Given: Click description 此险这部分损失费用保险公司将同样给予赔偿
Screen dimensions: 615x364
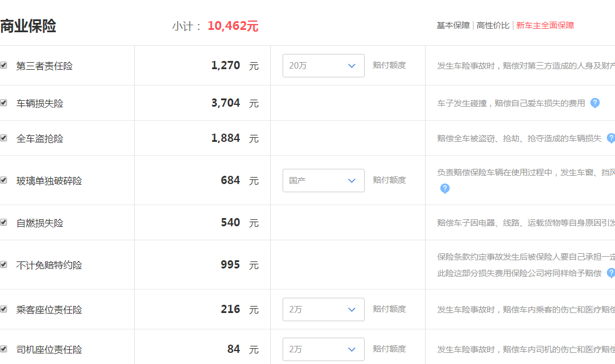Looking at the screenshot, I should pyautogui.click(x=519, y=273).
